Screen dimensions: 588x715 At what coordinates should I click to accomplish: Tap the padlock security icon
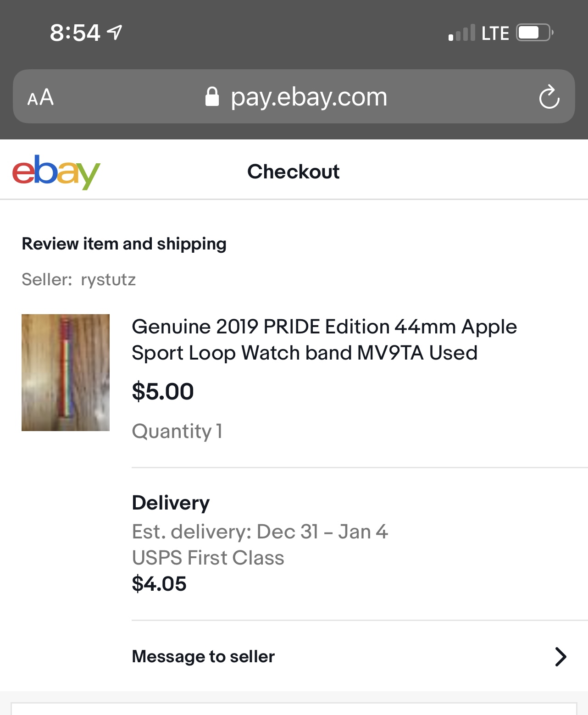212,97
